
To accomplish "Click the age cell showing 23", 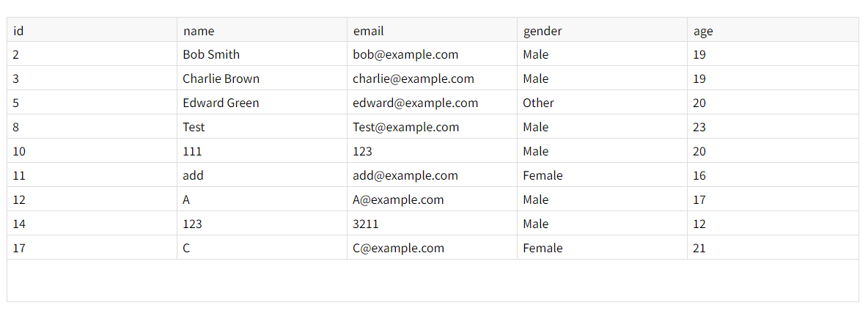I will pyautogui.click(x=699, y=127).
